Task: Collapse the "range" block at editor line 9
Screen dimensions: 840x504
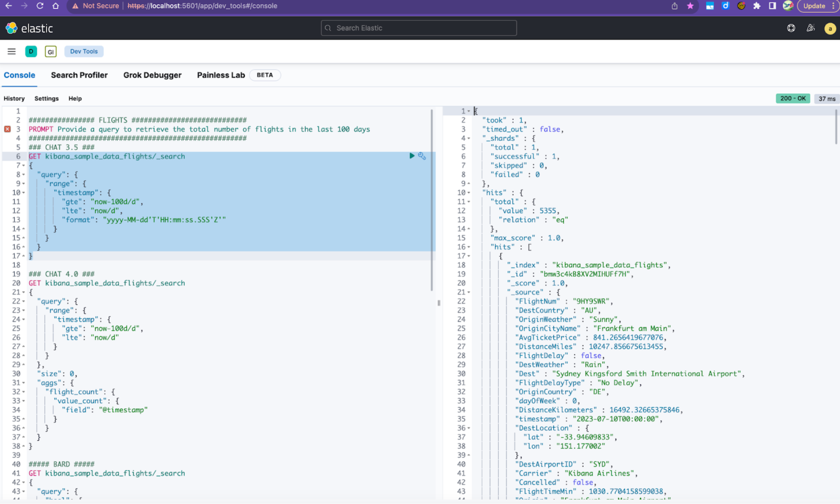Action: coord(23,183)
